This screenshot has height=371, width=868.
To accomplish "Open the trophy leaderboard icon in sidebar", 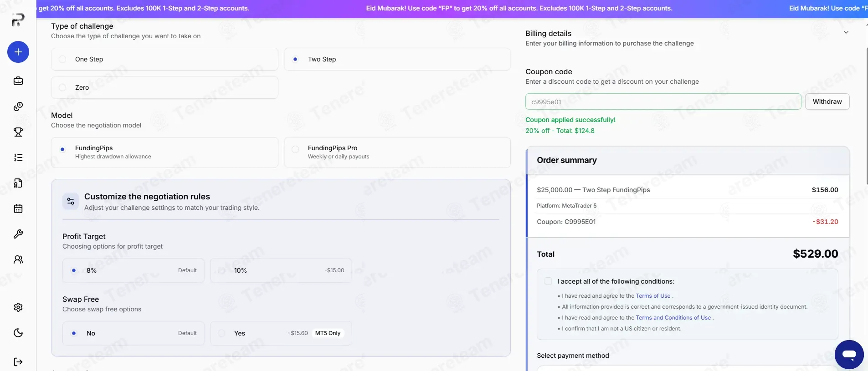I will (18, 132).
